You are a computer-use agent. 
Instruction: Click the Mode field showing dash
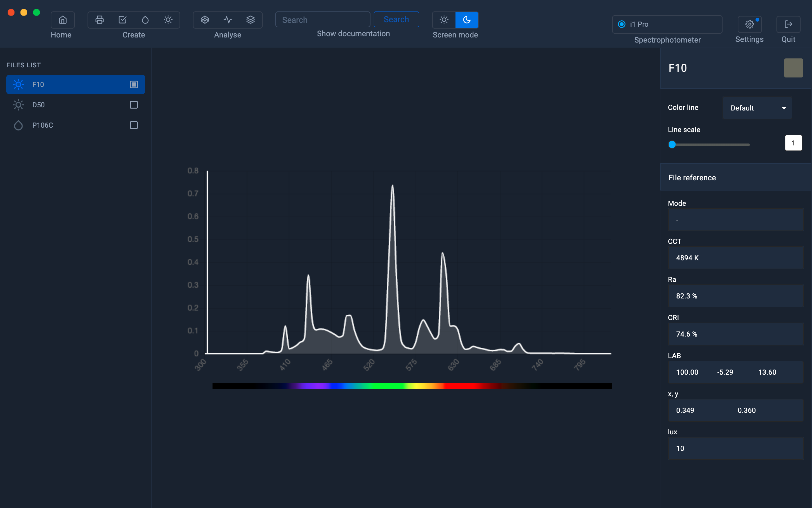(x=736, y=220)
